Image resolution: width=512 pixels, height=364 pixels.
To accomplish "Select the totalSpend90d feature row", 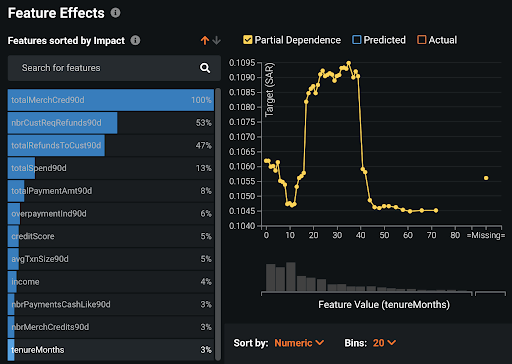I will 111,168.
